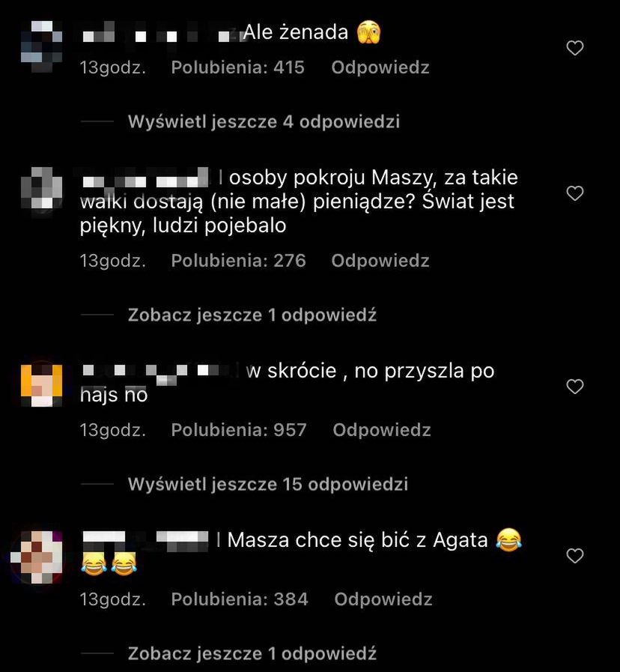Reply to comment with 384 likes

point(383,599)
